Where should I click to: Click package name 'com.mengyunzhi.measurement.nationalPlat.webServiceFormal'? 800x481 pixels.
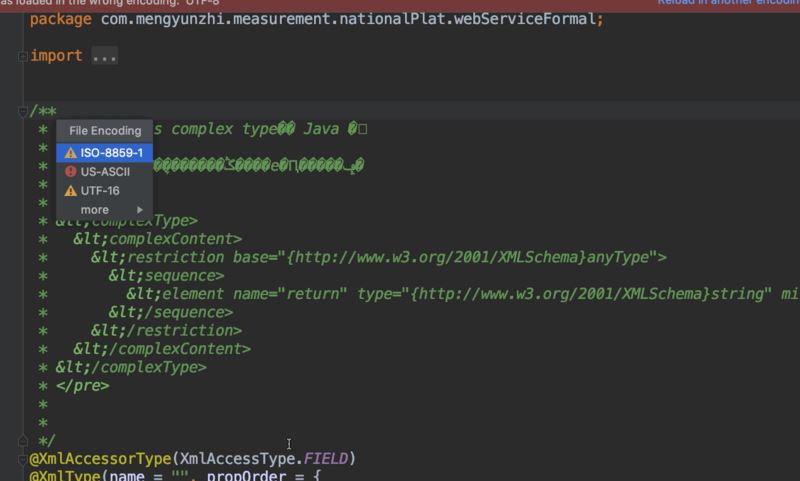point(348,19)
